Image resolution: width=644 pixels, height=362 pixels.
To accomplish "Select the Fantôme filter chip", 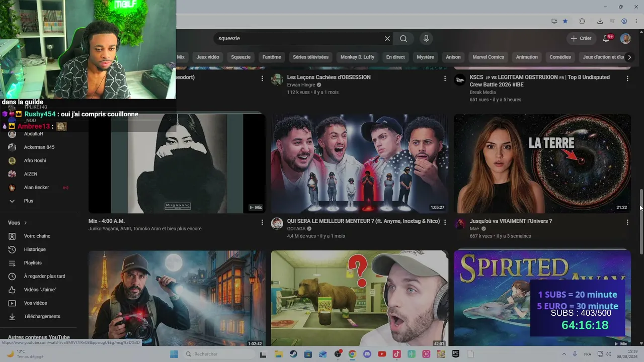I will pyautogui.click(x=272, y=57).
